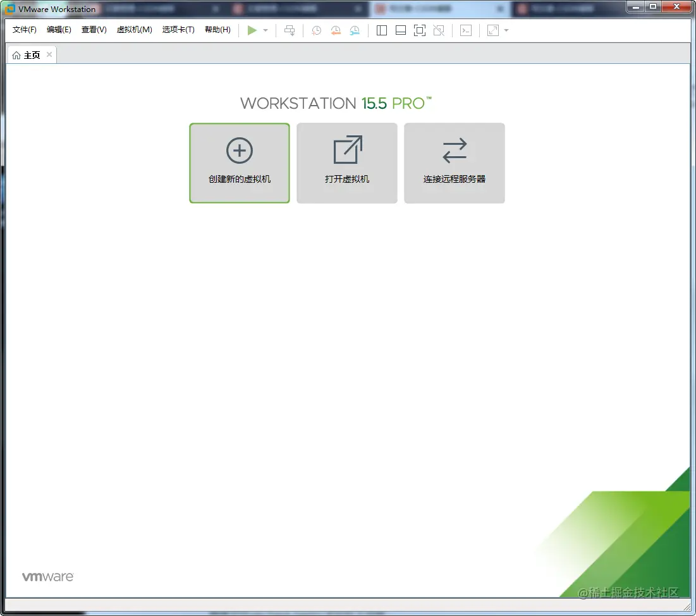Toggle the library sidebar panel icon
The height and width of the screenshot is (616, 696).
click(x=382, y=30)
